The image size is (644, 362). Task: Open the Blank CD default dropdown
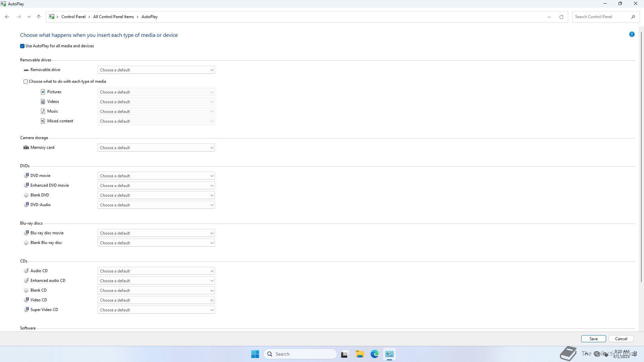click(x=156, y=290)
